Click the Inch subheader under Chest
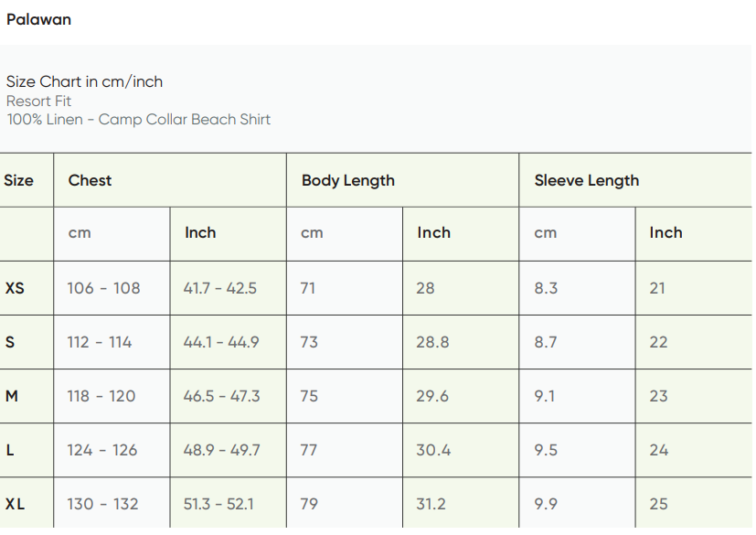The width and height of the screenshot is (756, 535). [200, 232]
